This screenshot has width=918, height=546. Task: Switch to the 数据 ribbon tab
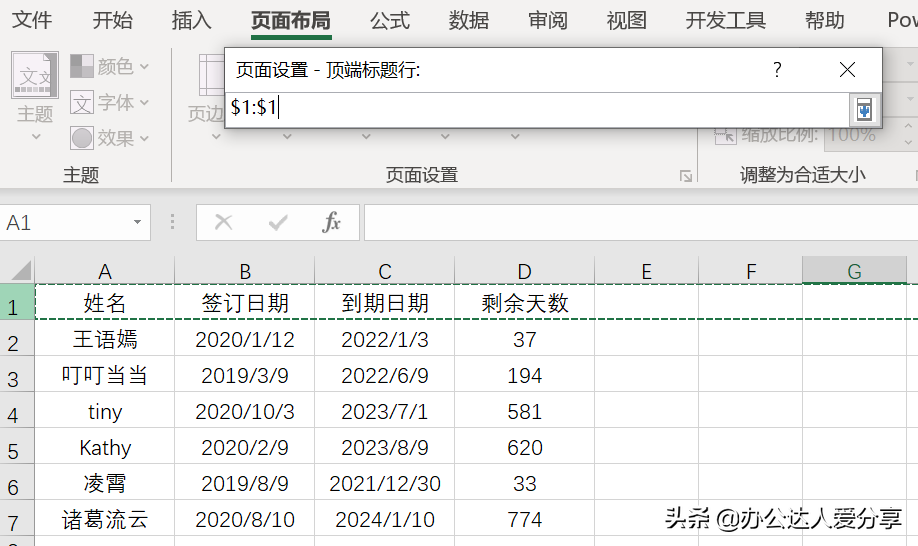[469, 20]
